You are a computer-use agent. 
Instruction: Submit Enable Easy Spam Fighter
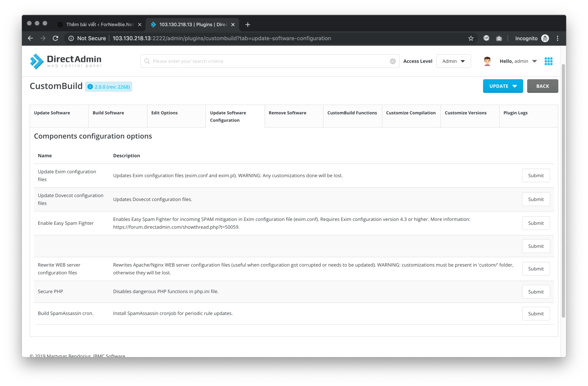(536, 223)
